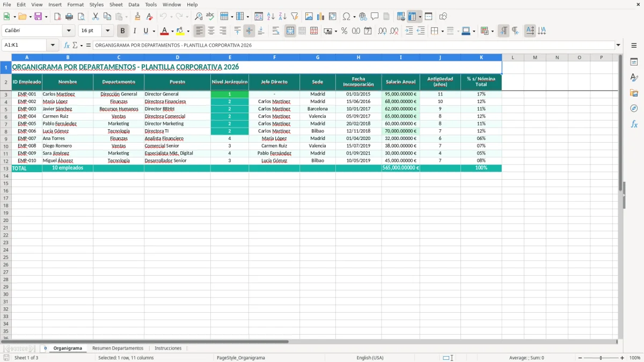Toggle Print Preview
The height and width of the screenshot is (362, 644).
tap(81, 17)
